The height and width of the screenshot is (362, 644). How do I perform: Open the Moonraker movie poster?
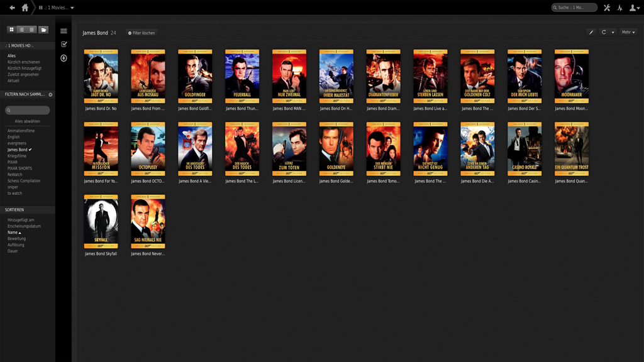[x=572, y=76]
